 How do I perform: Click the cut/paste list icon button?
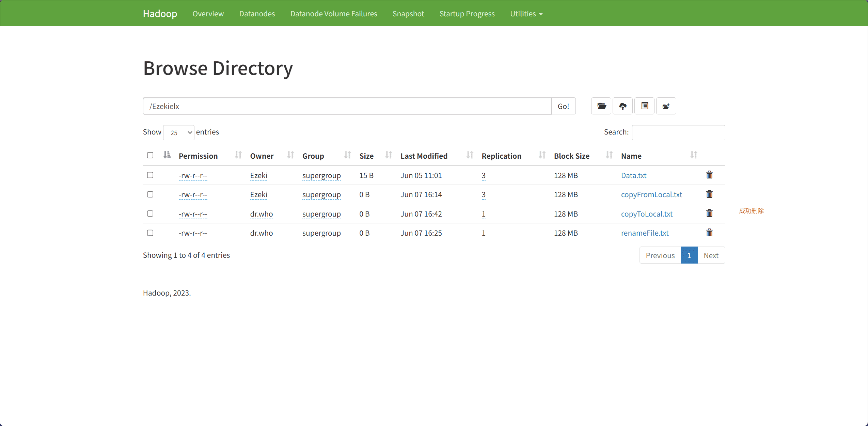pos(644,106)
